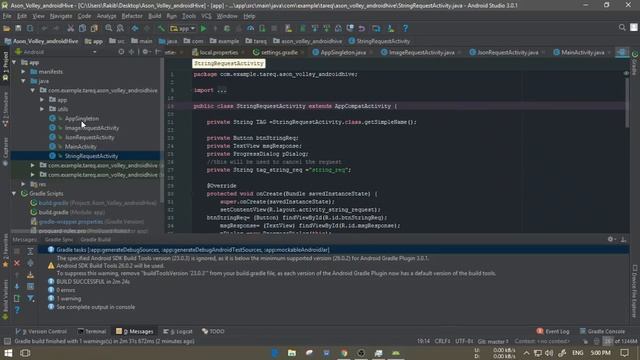
Task: Click the editor vertical scrollbar
Action: point(627,102)
